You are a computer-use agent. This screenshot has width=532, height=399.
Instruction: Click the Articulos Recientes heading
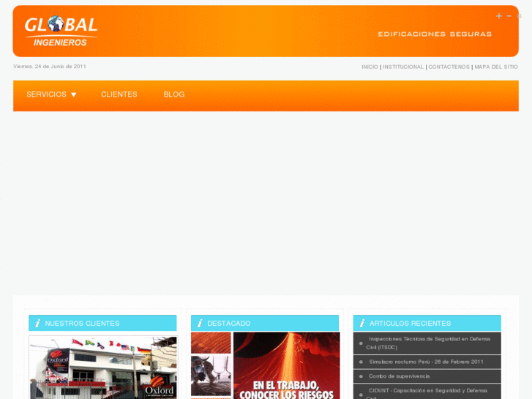coord(411,324)
